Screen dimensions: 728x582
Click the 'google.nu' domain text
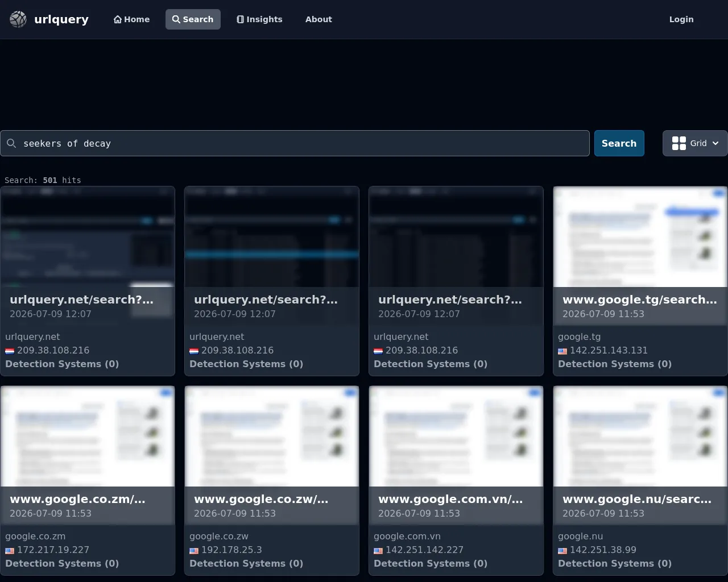pyautogui.click(x=581, y=537)
